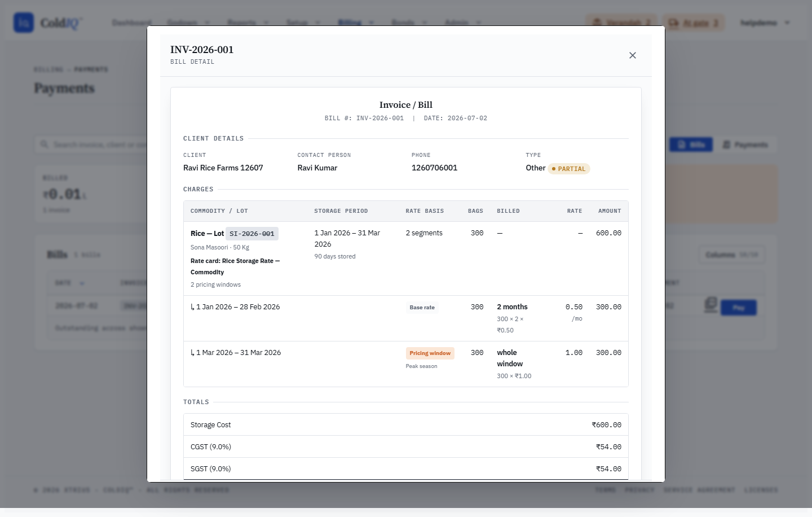
Task: Click the '2 pricing windows' note
Action: 215,285
